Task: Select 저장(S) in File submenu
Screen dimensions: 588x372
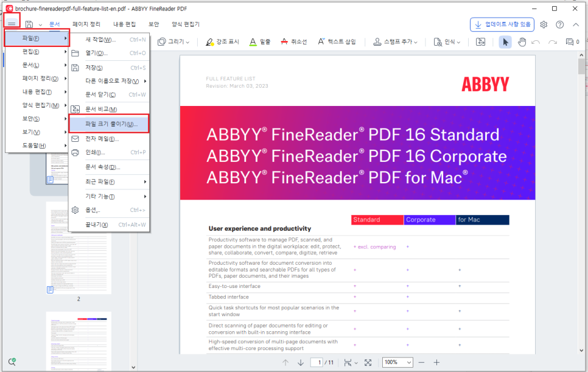Action: point(109,68)
